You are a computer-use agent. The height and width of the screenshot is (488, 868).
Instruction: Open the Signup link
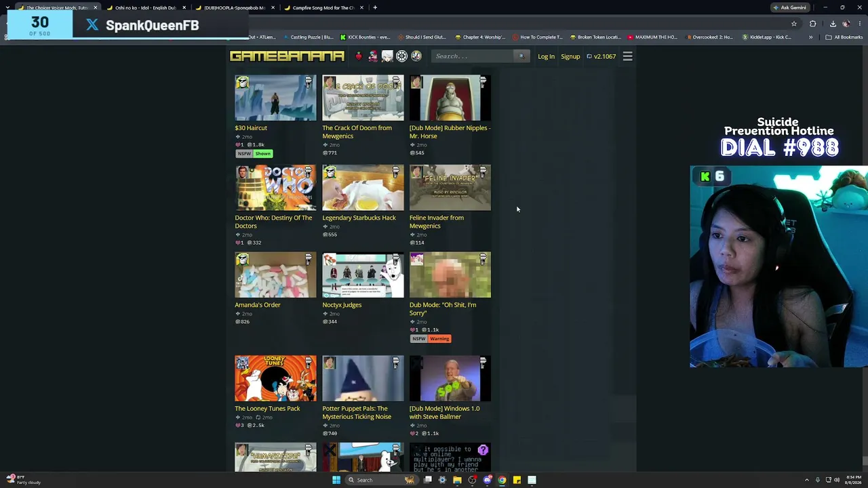point(570,56)
